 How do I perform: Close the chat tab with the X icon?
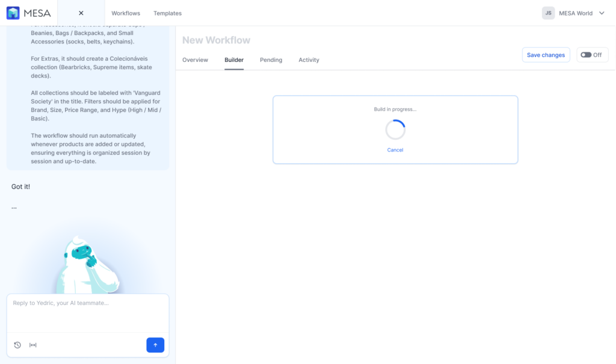click(81, 12)
